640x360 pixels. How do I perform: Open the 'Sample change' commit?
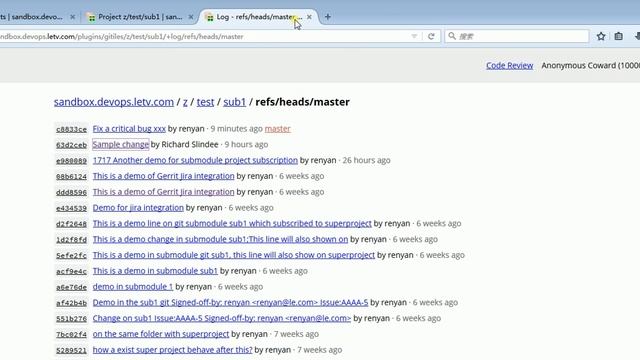[120, 144]
